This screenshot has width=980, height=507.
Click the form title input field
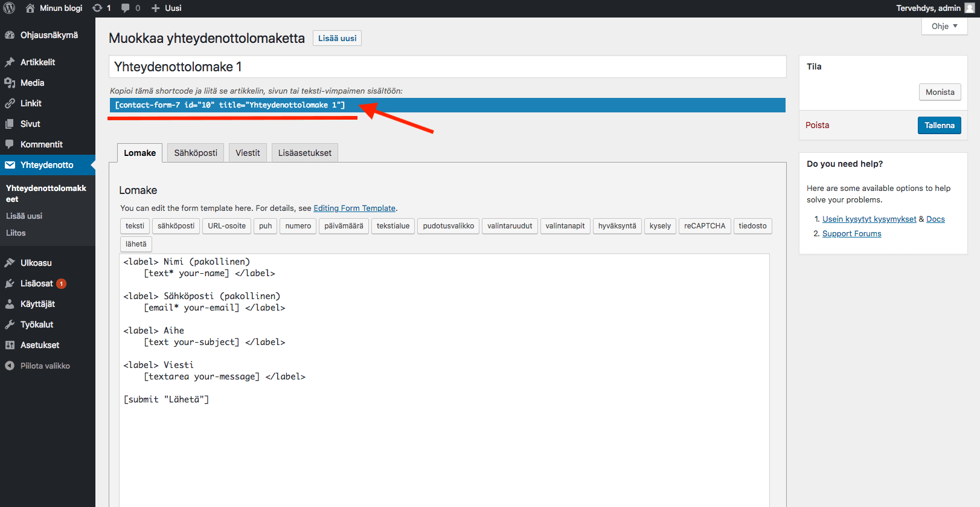447,66
